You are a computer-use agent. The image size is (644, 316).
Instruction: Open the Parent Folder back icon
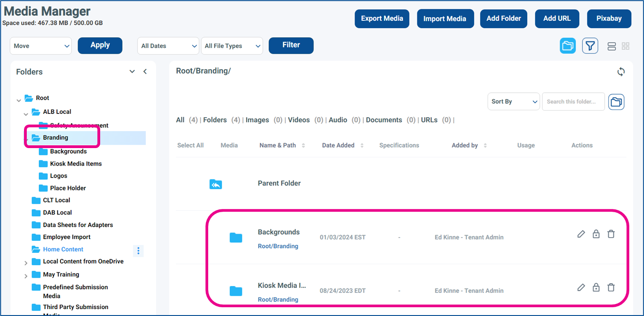216,185
